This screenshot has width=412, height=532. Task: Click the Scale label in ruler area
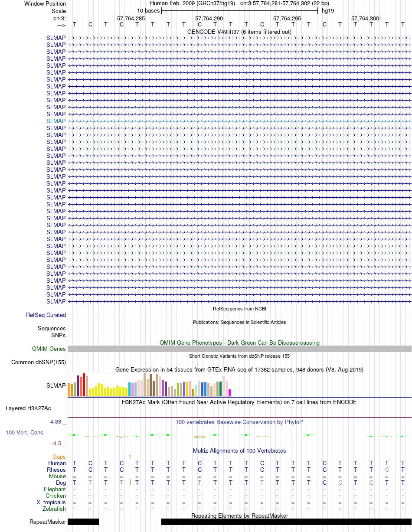coord(59,11)
